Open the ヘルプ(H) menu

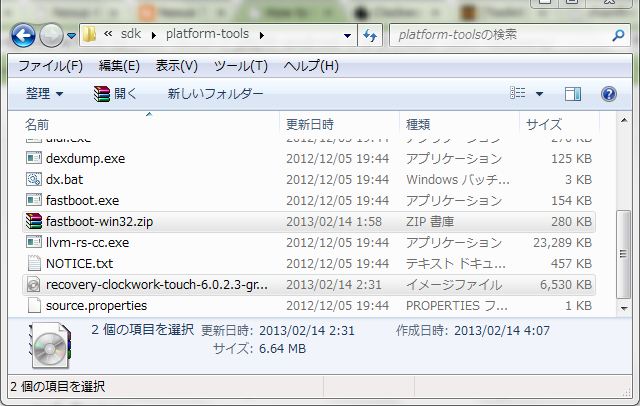311,66
